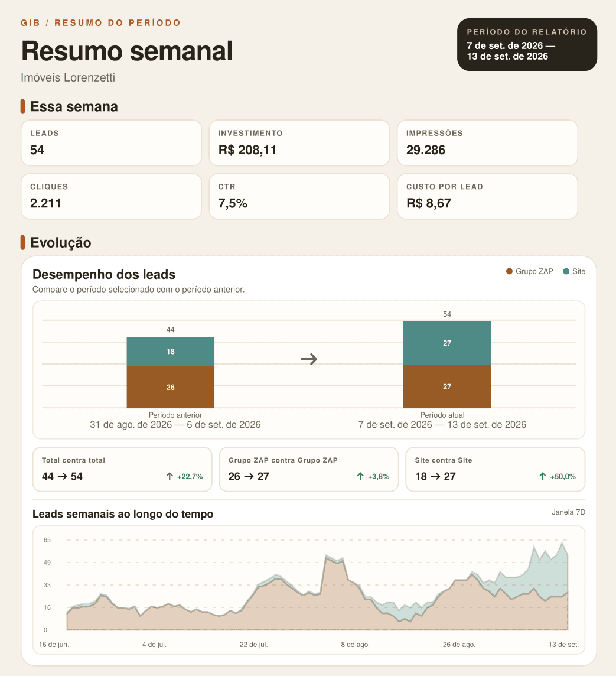616x676 pixels.
Task: Click the Imóveis Lorenzetti subtitle
Action: pos(68,77)
